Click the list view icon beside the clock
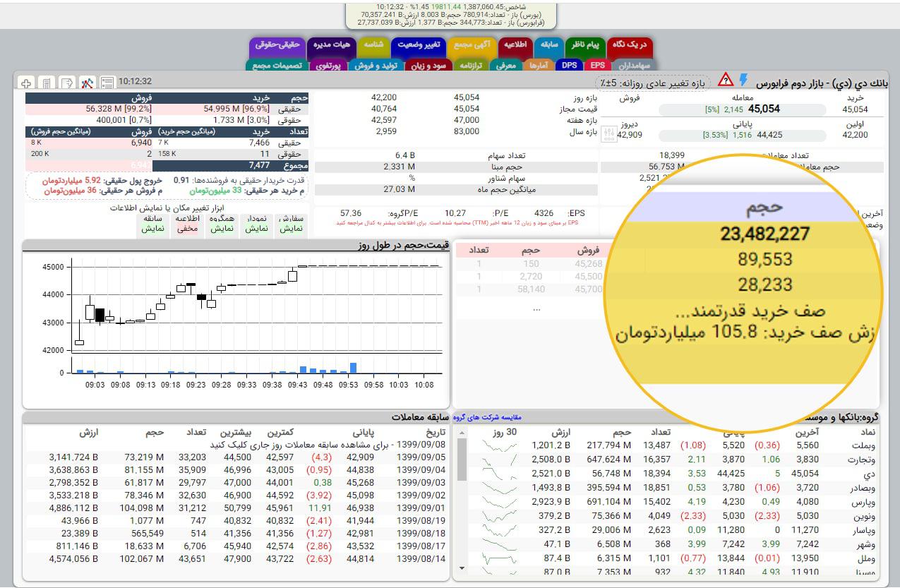900x588 pixels. click(107, 83)
